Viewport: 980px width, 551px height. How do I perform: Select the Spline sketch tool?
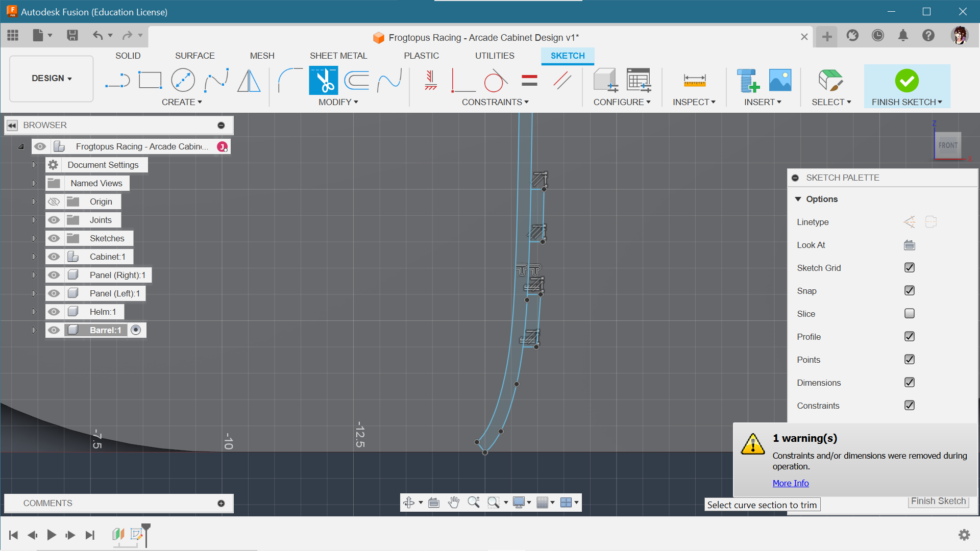[216, 81]
